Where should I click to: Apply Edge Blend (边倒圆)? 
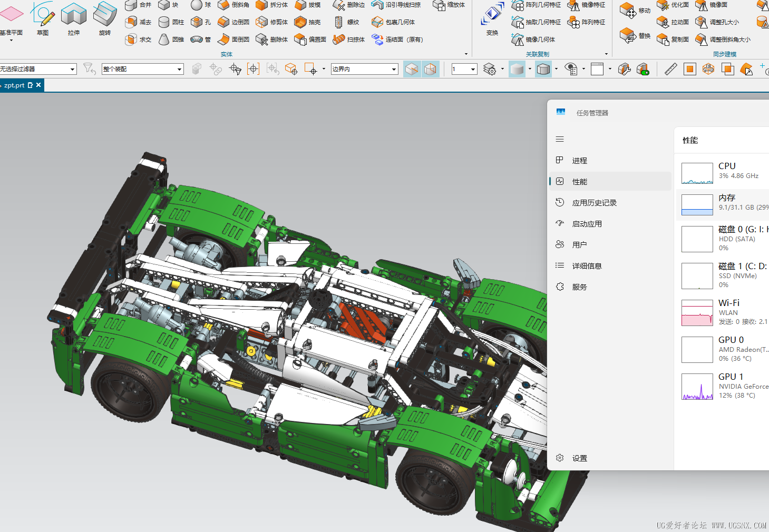[233, 22]
